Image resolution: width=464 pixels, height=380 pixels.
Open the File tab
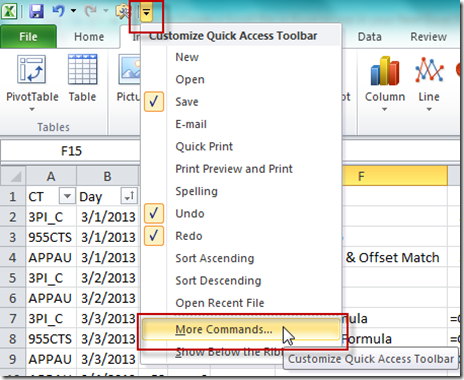[28, 37]
